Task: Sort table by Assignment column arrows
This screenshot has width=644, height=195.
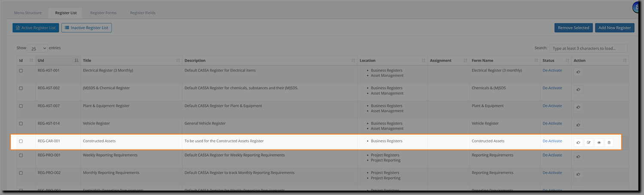Action: (465, 61)
